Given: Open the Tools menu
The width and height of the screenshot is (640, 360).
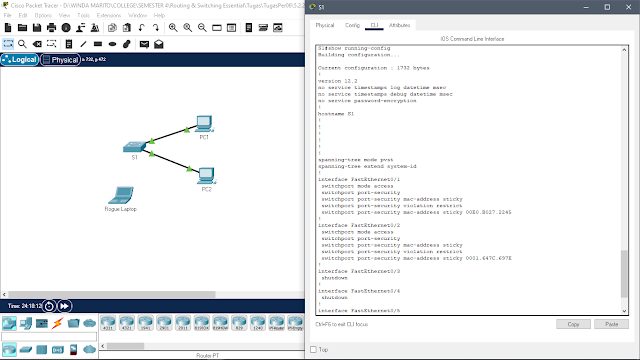Looking at the screenshot, I should point(83,16).
